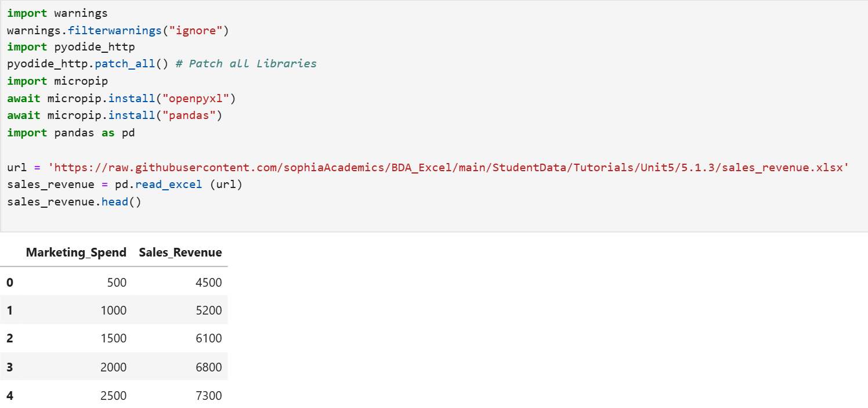Image resolution: width=868 pixels, height=408 pixels.
Task: Click the Sales_Revenue column header
Action: [x=180, y=252]
